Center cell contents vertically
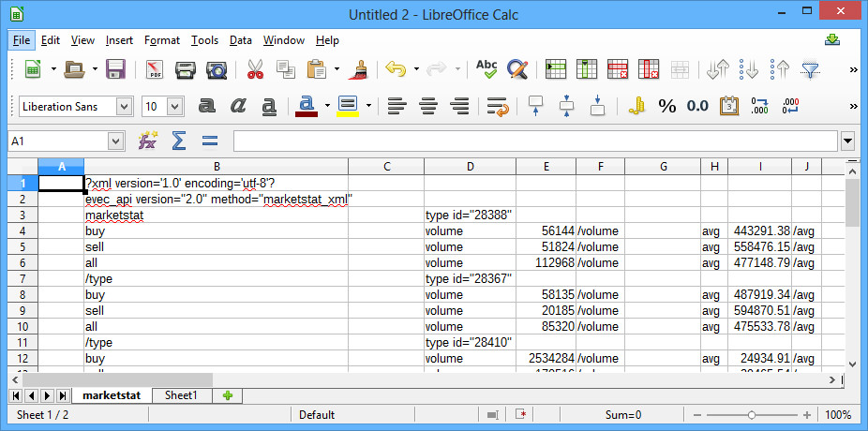The image size is (868, 431). [x=567, y=106]
